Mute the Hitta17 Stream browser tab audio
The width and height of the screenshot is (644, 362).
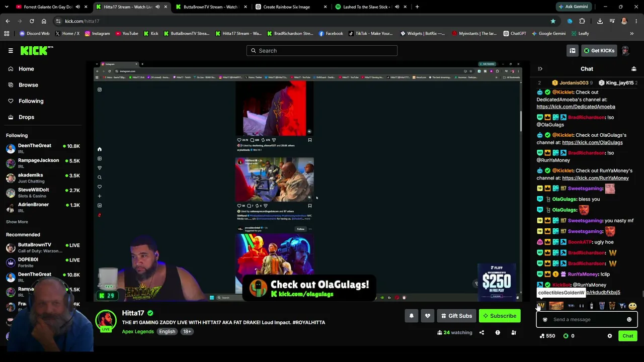[157, 7]
